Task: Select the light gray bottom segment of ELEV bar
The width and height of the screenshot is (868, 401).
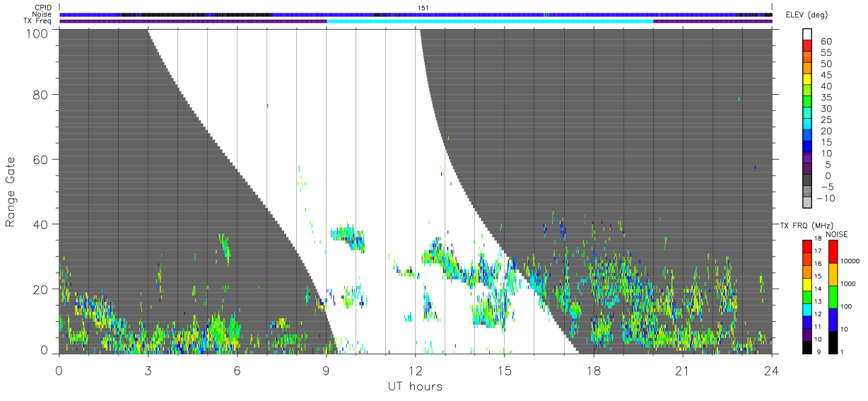Action: click(807, 204)
